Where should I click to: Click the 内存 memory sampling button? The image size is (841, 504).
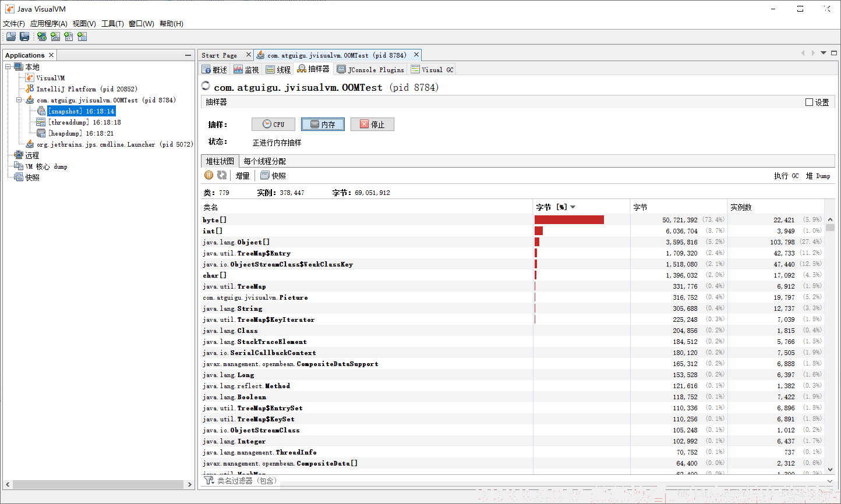(323, 125)
